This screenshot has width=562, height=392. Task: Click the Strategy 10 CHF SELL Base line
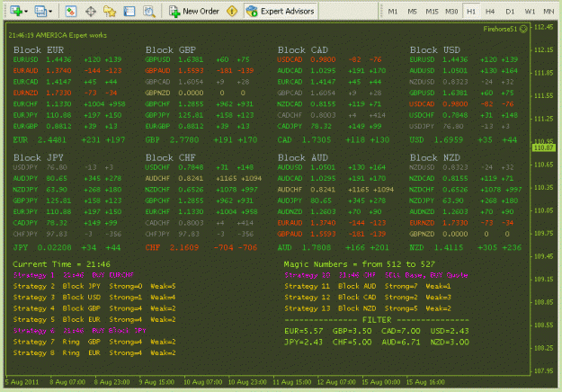(x=377, y=275)
